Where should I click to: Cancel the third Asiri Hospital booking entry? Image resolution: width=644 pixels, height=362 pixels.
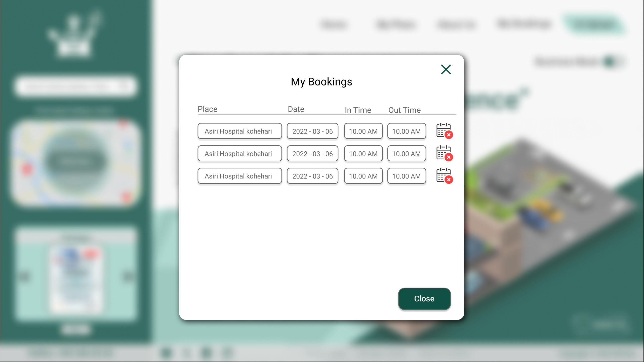pyautogui.click(x=444, y=176)
